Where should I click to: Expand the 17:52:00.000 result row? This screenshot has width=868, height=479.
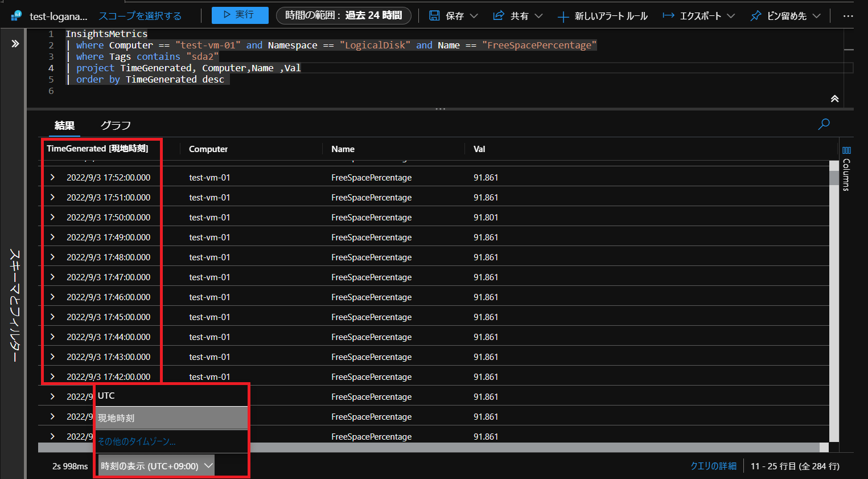(52, 177)
